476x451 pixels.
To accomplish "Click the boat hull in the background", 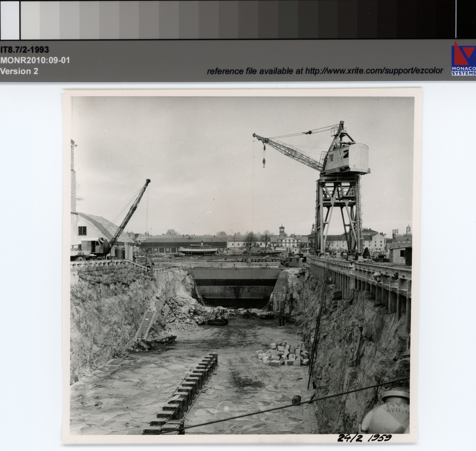I will tap(198, 250).
